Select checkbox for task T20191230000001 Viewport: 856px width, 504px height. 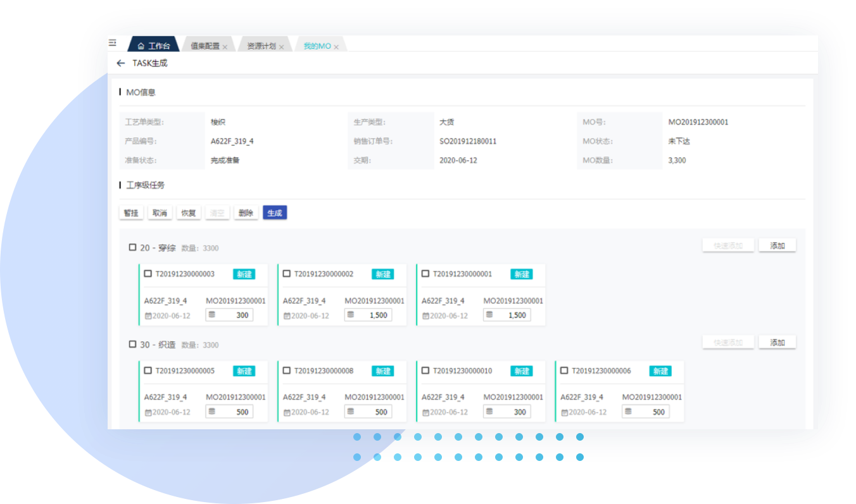pos(425,274)
